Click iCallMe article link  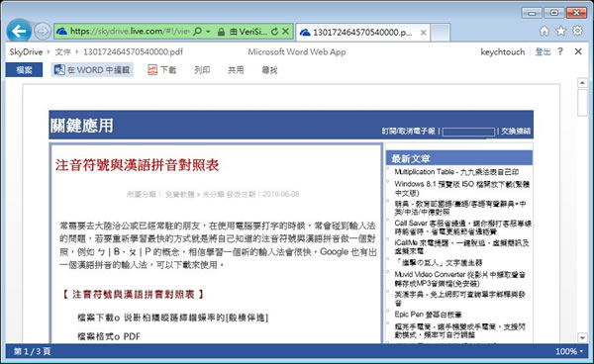461,246
